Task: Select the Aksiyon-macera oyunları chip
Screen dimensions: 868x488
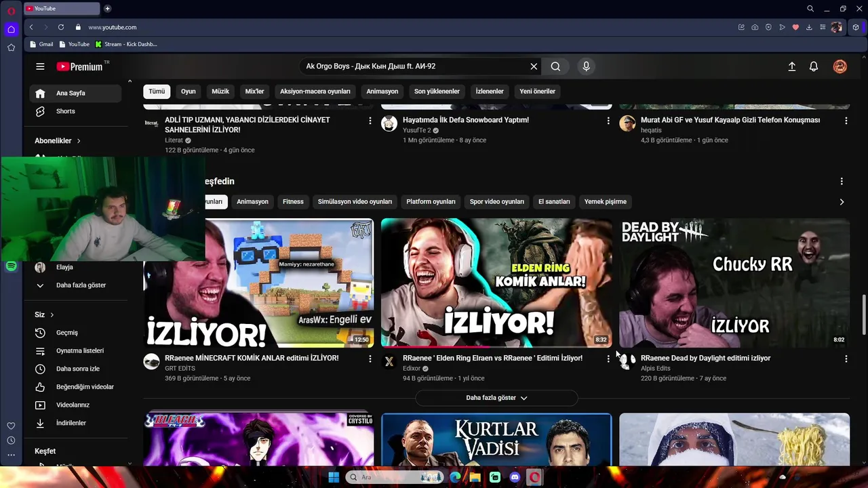Action: [315, 91]
